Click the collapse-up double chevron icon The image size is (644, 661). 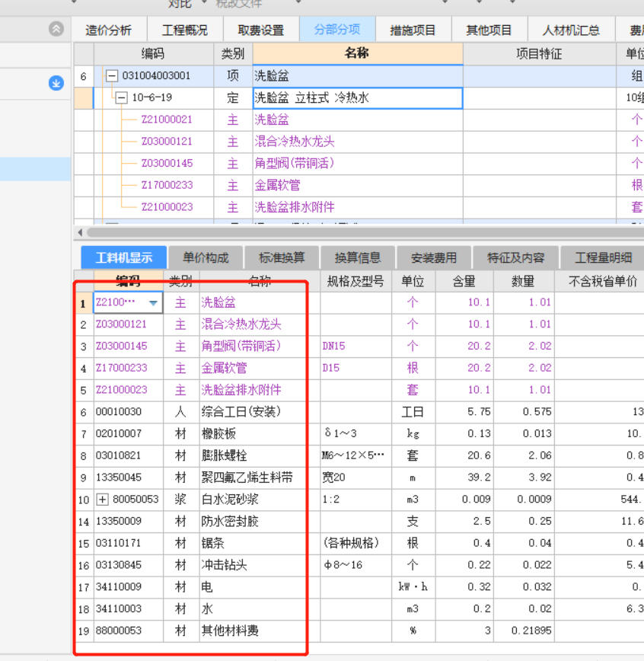(56, 29)
